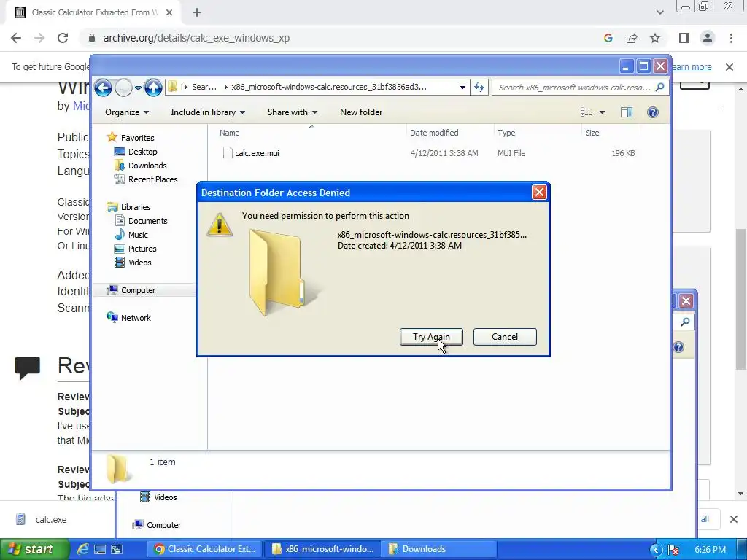Switch to x86_microsoft-windo... taskbar button
The width and height of the screenshot is (747, 560).
pos(322,549)
